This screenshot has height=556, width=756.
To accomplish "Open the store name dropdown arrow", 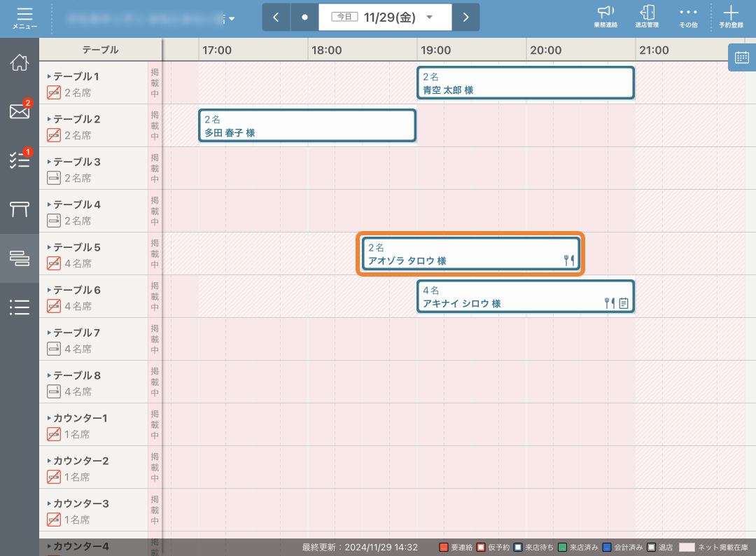I will [x=232, y=19].
